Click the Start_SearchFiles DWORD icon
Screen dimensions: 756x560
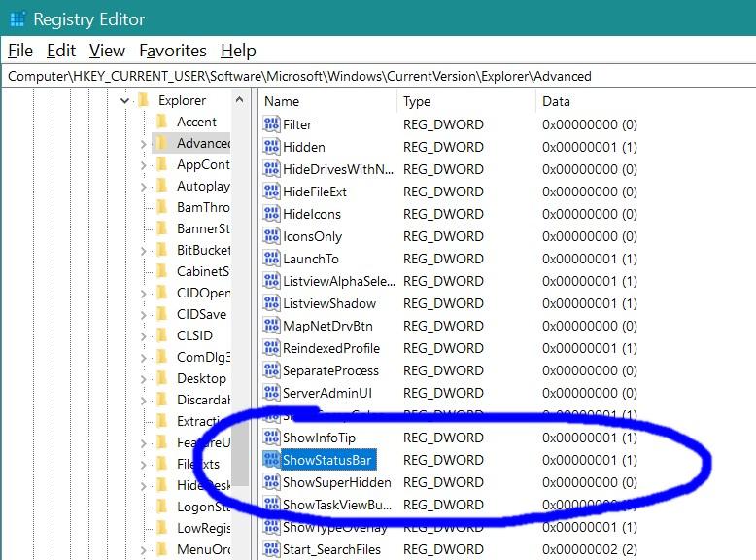tap(271, 549)
